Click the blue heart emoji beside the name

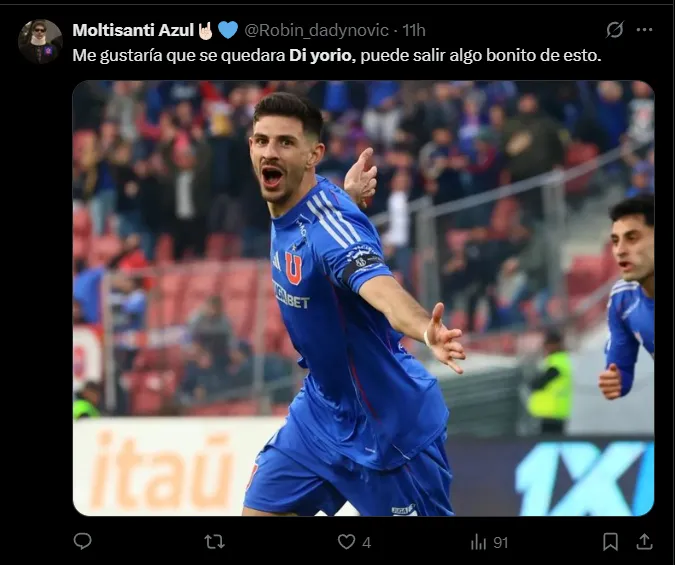point(228,30)
